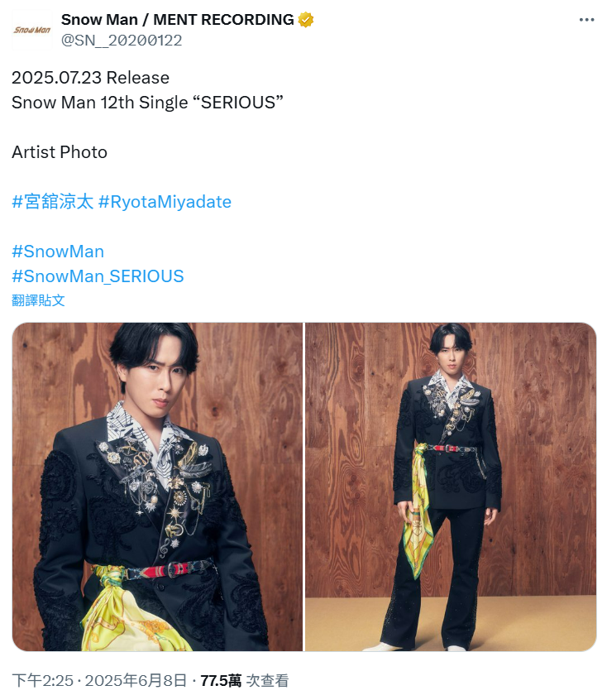Open the three-dot more options menu
This screenshot has width=607, height=700.
[x=586, y=20]
